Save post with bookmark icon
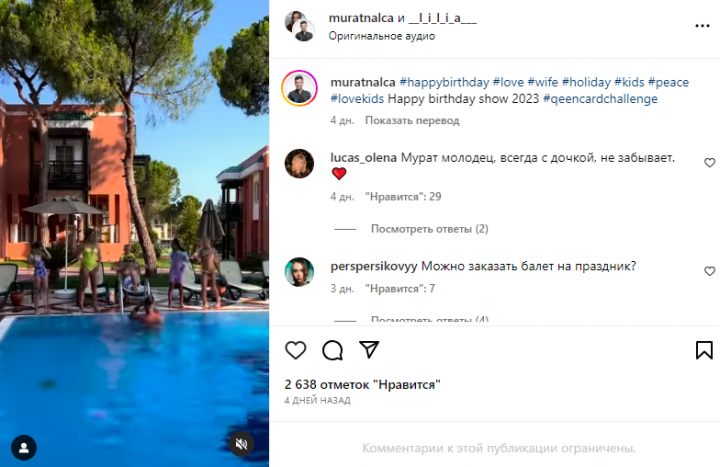Screen dimensions: 720x467 click(x=704, y=350)
